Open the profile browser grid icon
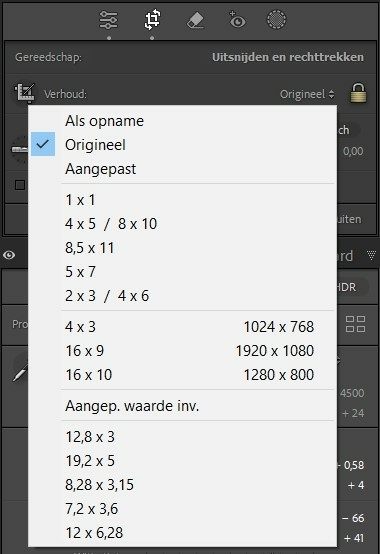The image size is (380, 554). (355, 324)
